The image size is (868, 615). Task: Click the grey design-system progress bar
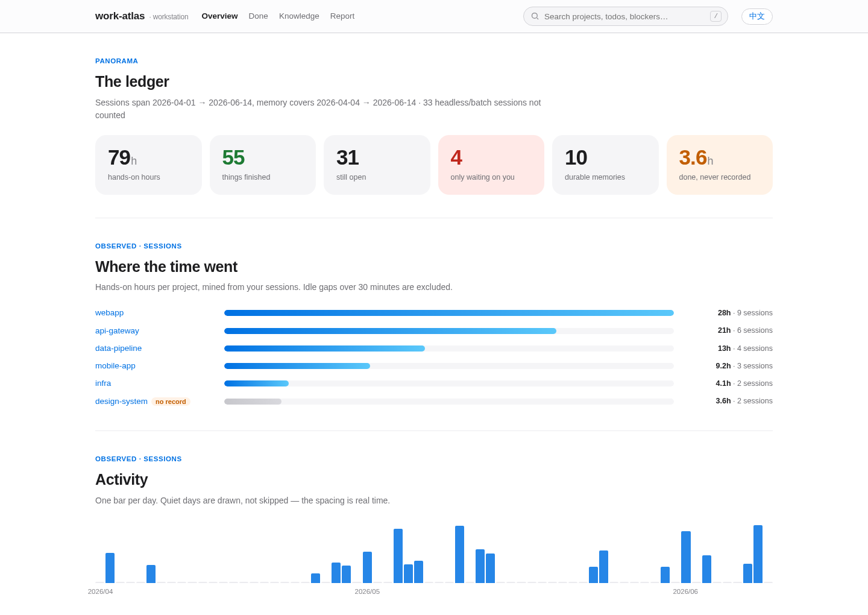(253, 402)
